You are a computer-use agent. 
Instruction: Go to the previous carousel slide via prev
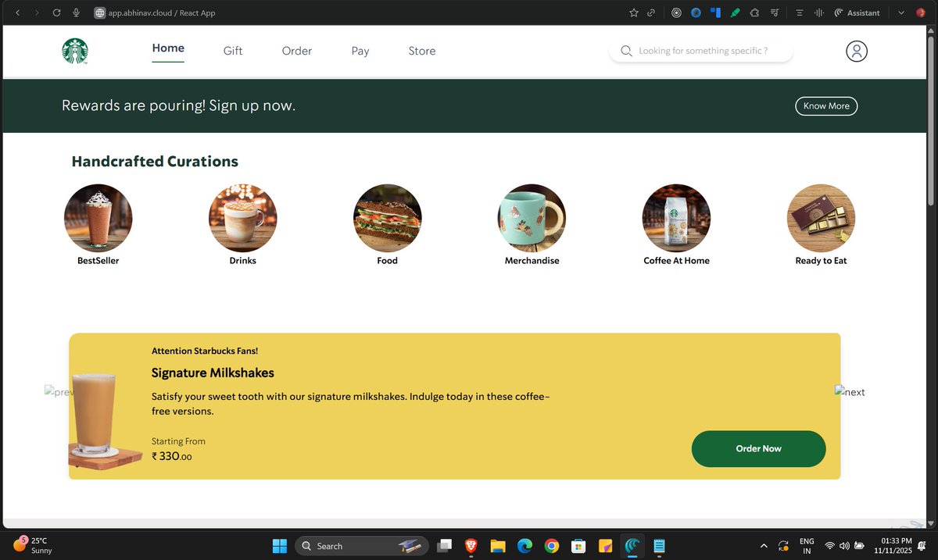[x=59, y=391]
